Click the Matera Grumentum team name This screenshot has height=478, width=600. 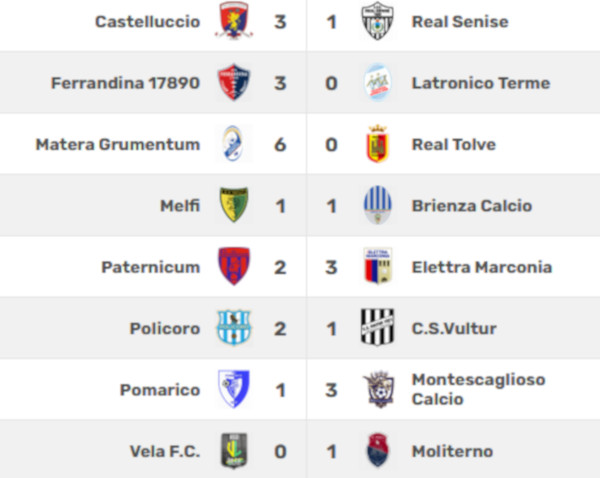pyautogui.click(x=118, y=144)
